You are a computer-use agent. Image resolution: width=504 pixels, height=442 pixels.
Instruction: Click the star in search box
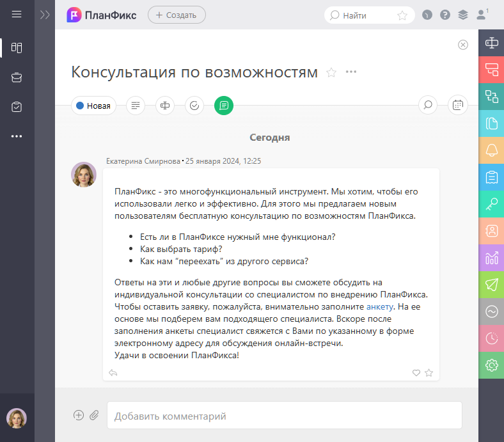click(x=402, y=15)
